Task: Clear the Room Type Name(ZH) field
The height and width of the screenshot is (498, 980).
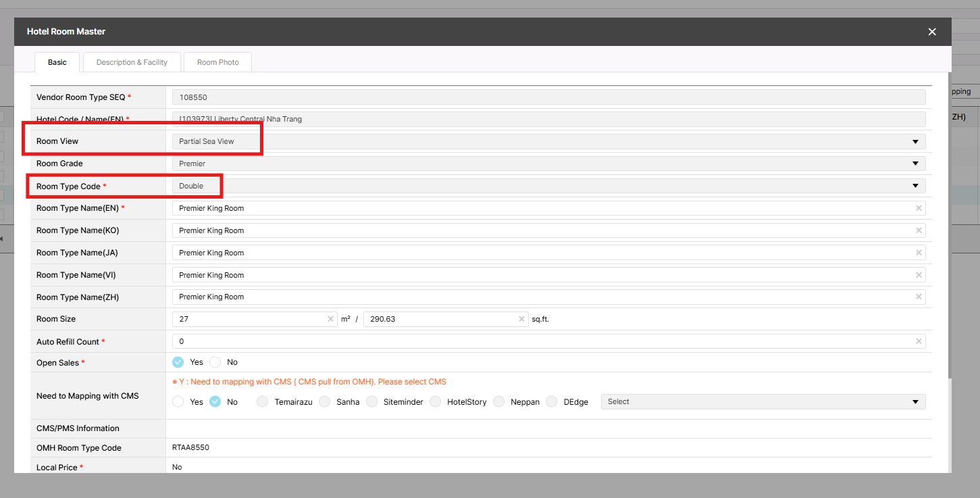Action: (x=919, y=297)
